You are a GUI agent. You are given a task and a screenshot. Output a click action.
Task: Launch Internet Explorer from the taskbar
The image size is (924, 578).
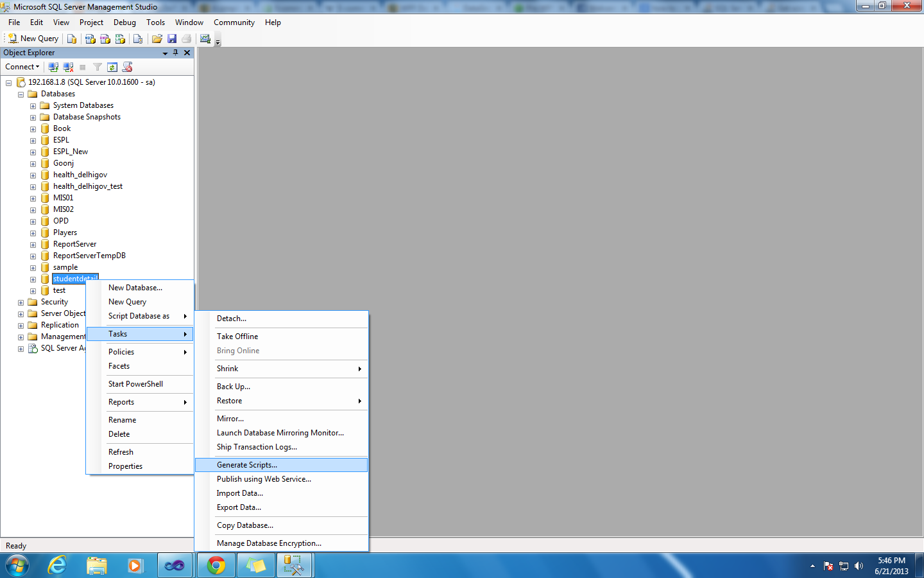[58, 566]
